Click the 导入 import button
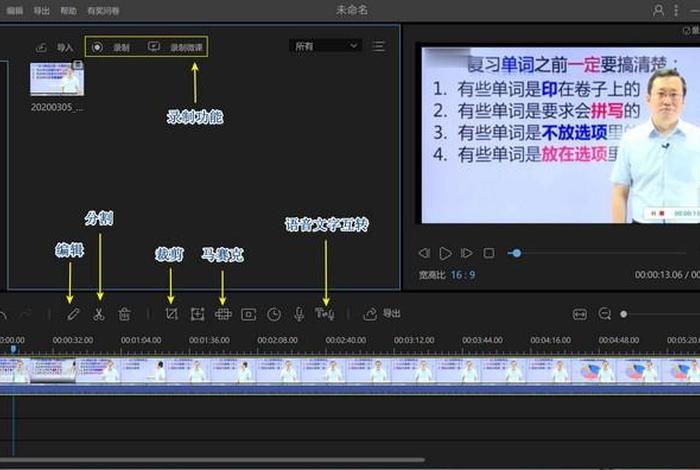This screenshot has height=470, width=700. point(55,47)
